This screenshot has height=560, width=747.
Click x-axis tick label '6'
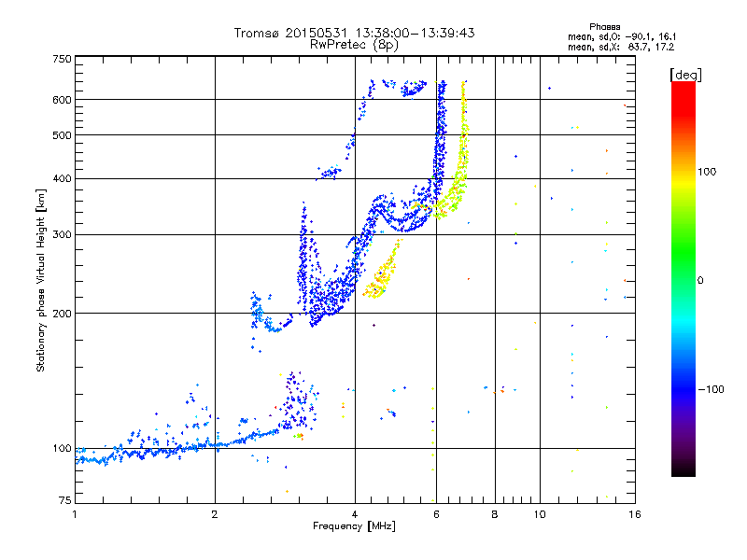tap(436, 514)
